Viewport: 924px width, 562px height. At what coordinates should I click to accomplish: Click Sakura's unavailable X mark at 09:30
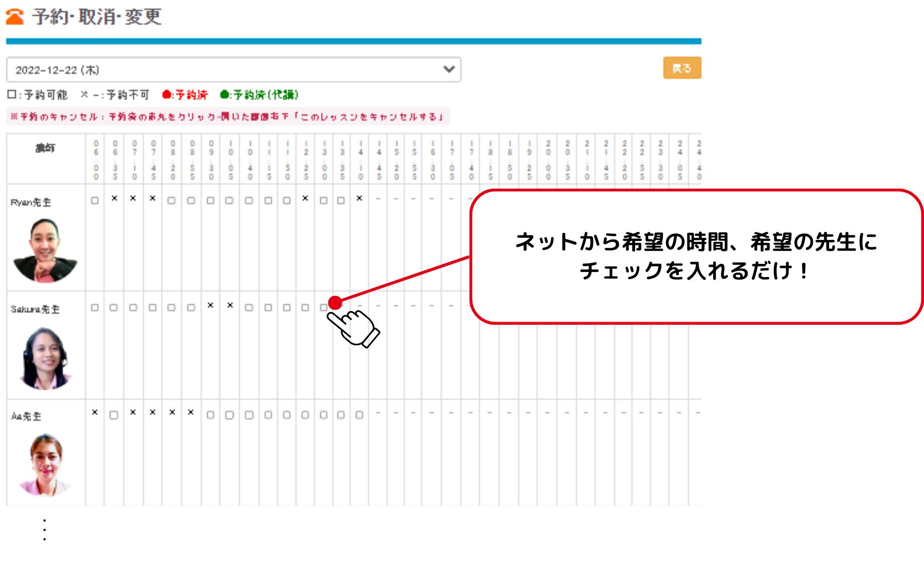coord(210,306)
